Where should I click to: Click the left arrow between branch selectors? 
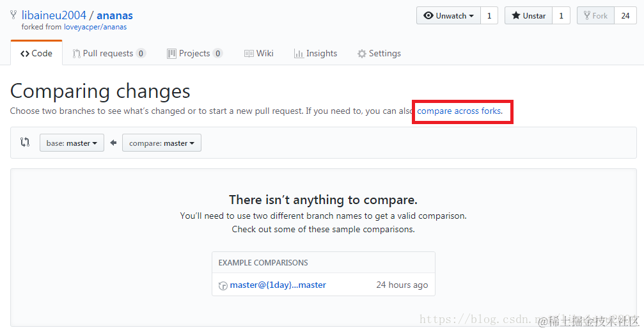pyautogui.click(x=113, y=143)
